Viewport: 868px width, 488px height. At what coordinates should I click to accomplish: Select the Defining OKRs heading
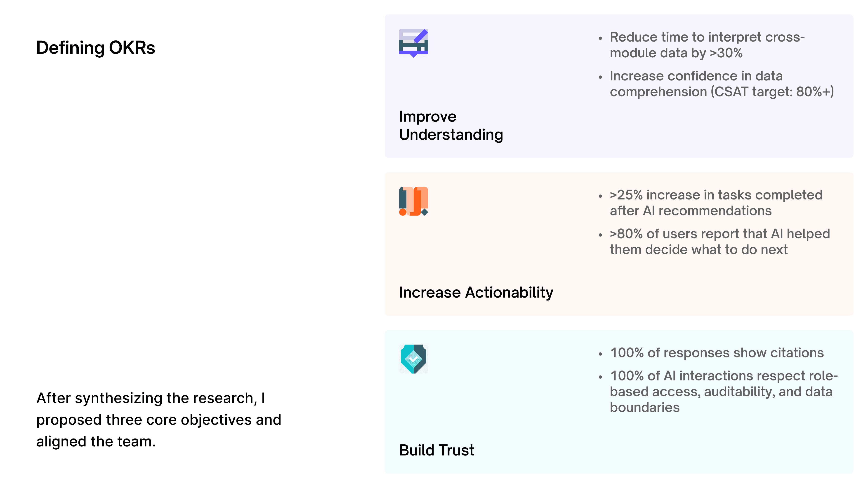click(96, 47)
